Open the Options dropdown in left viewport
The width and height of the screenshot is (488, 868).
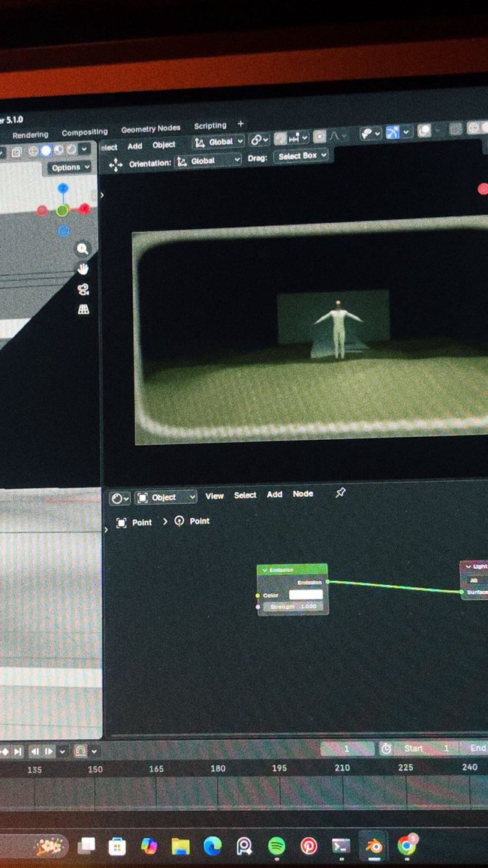(x=70, y=167)
